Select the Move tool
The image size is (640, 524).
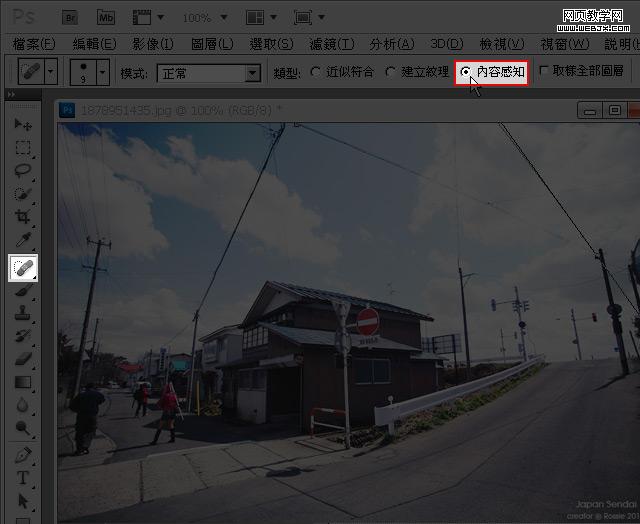[23, 125]
